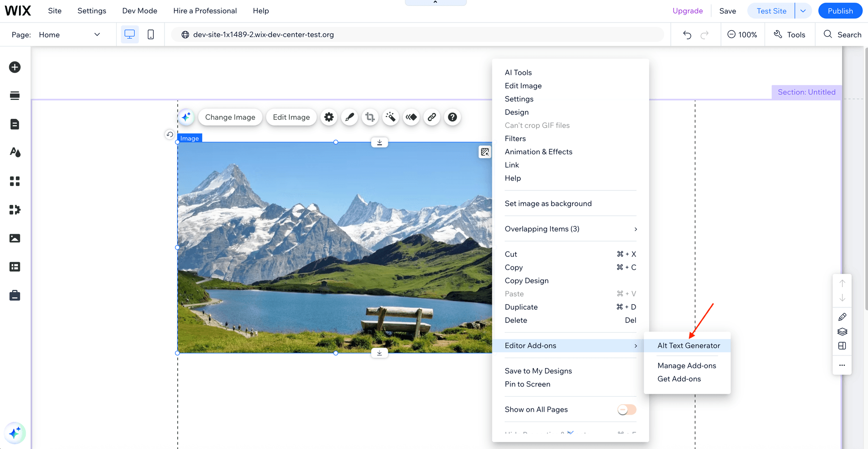
Task: Open the Add Elements panel
Action: pyautogui.click(x=15, y=67)
